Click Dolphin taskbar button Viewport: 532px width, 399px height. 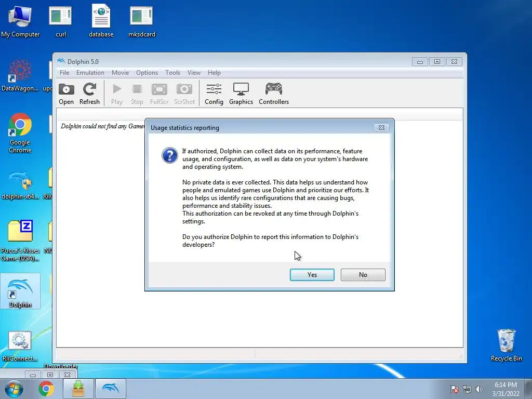point(111,389)
